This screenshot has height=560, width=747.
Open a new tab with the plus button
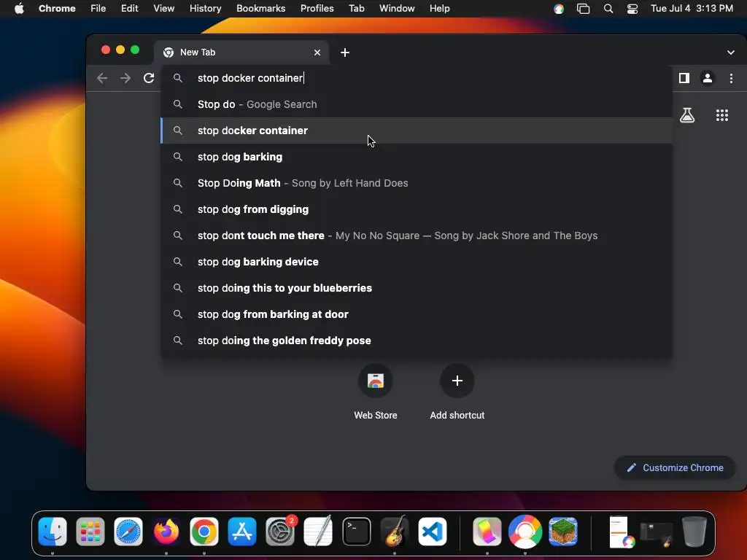coord(345,52)
